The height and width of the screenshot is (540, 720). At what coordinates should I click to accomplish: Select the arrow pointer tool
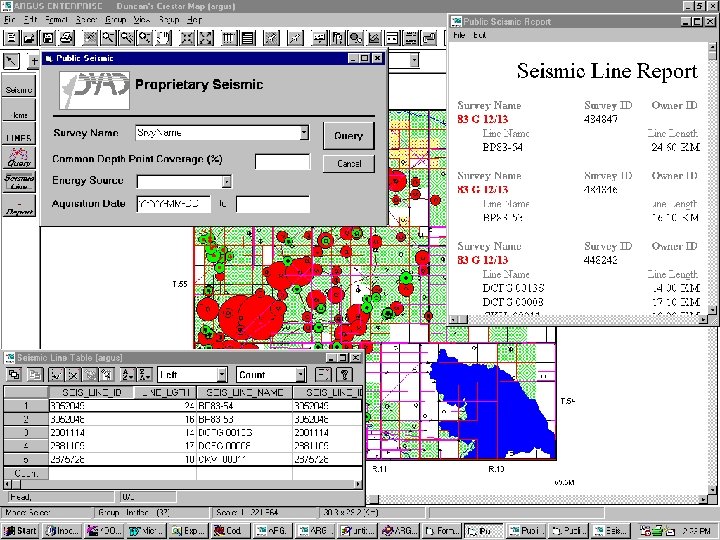(11, 61)
